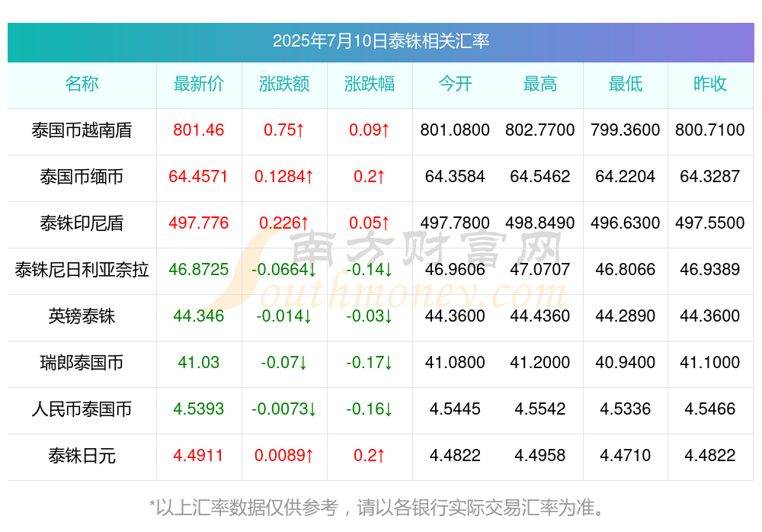
Task: Click latest price 44.346
Action: click(199, 316)
